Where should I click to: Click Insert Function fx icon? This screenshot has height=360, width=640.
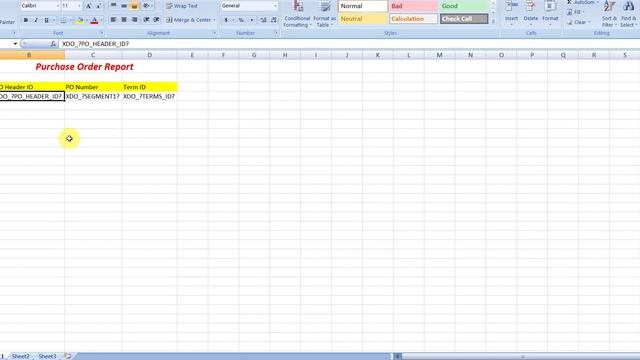53,44
